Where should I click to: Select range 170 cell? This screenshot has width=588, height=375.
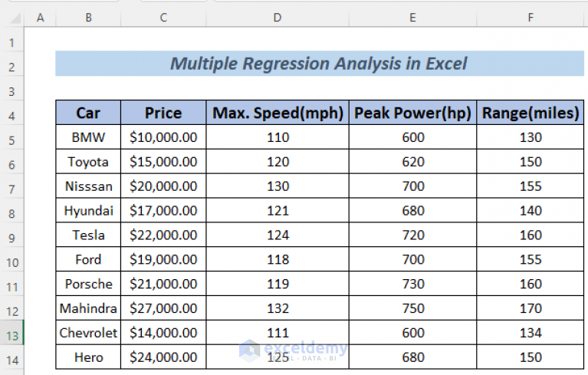pos(531,308)
